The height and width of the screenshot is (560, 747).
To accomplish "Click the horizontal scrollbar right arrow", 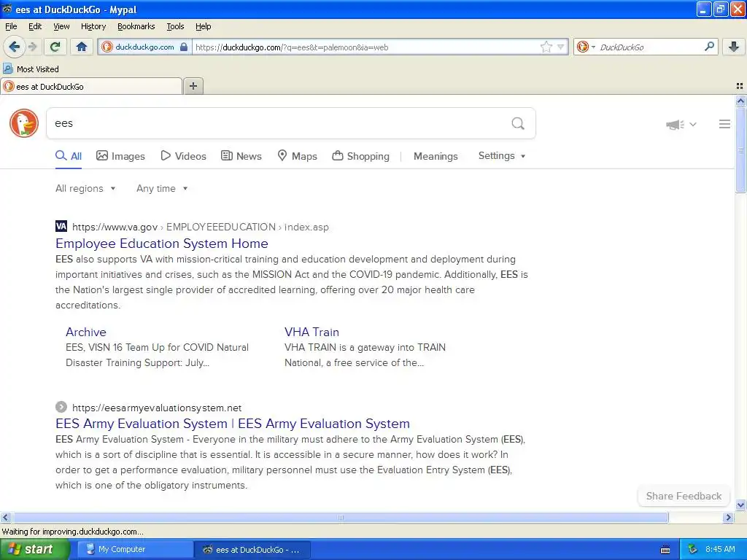I will click(728, 518).
